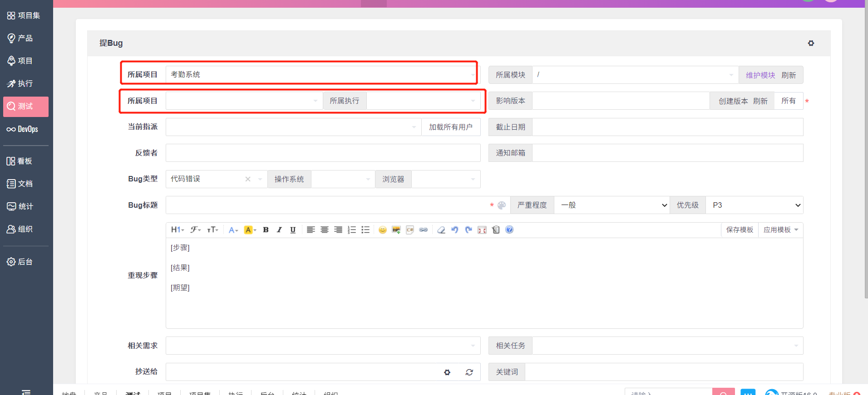Open H1 heading format menu

pyautogui.click(x=177, y=230)
